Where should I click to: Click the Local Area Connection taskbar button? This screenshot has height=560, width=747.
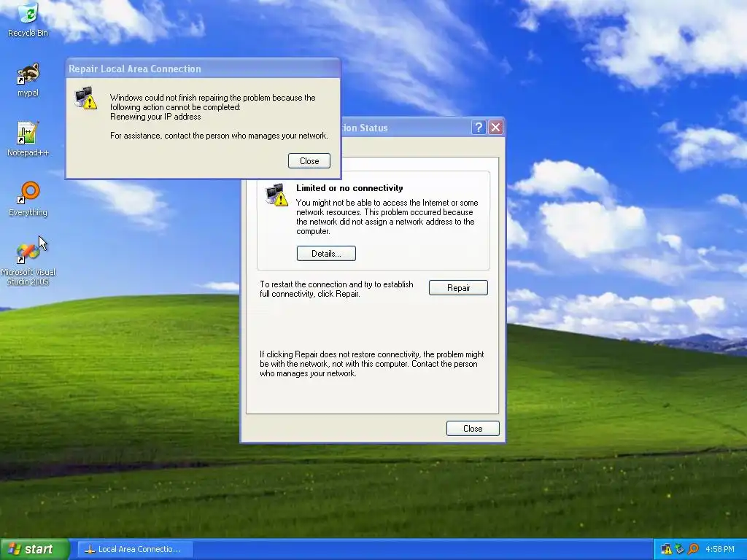tap(135, 549)
